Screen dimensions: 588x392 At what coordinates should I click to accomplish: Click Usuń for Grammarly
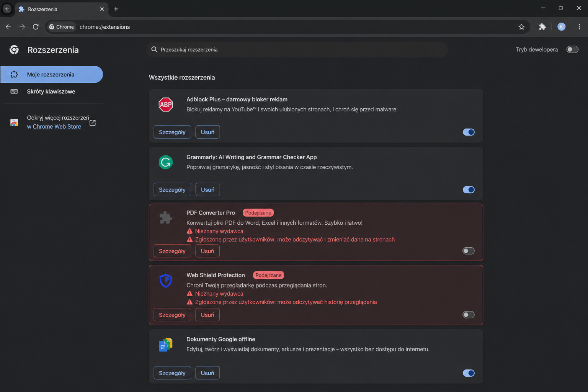(207, 189)
